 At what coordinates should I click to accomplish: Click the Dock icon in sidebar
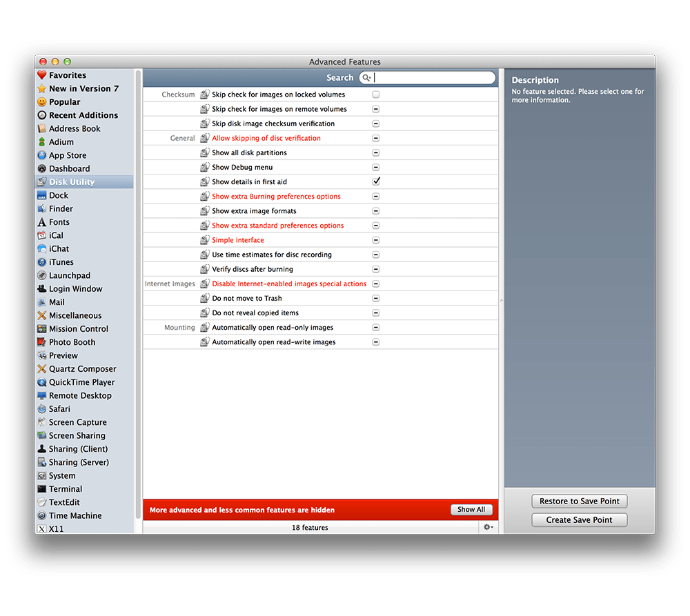42,195
